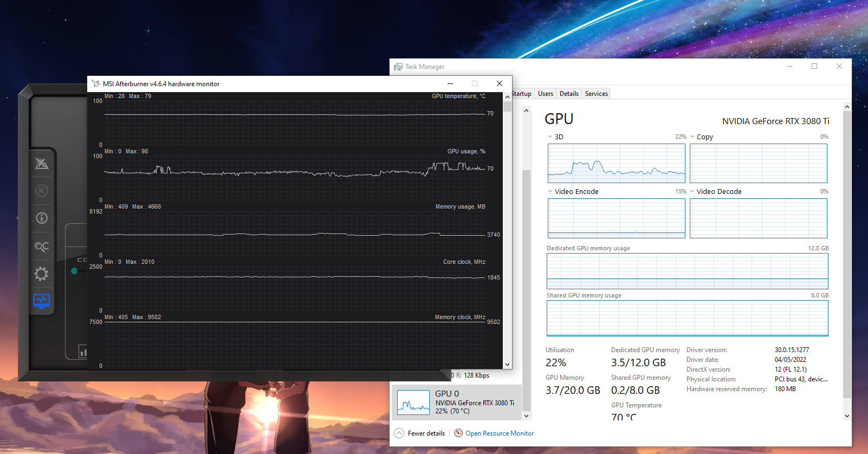The height and width of the screenshot is (454, 868).
Task: Click the Task Manager sidebar scroll down arrow
Action: pyautogui.click(x=526, y=416)
